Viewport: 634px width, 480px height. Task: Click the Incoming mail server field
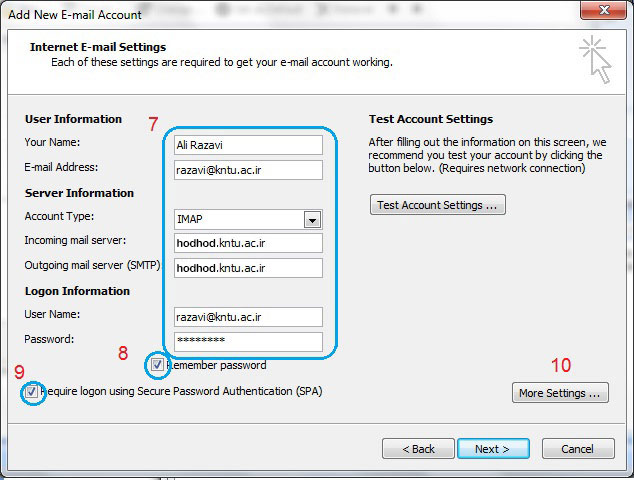pyautogui.click(x=248, y=243)
